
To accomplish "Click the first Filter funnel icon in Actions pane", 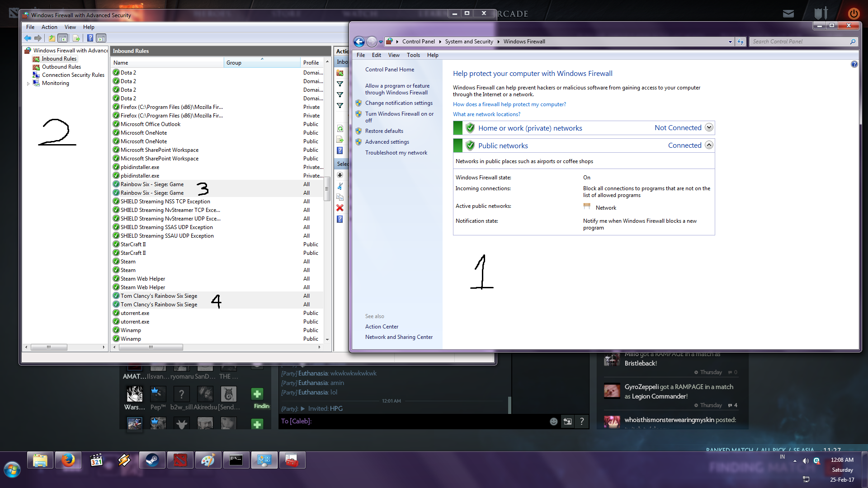I will [340, 84].
